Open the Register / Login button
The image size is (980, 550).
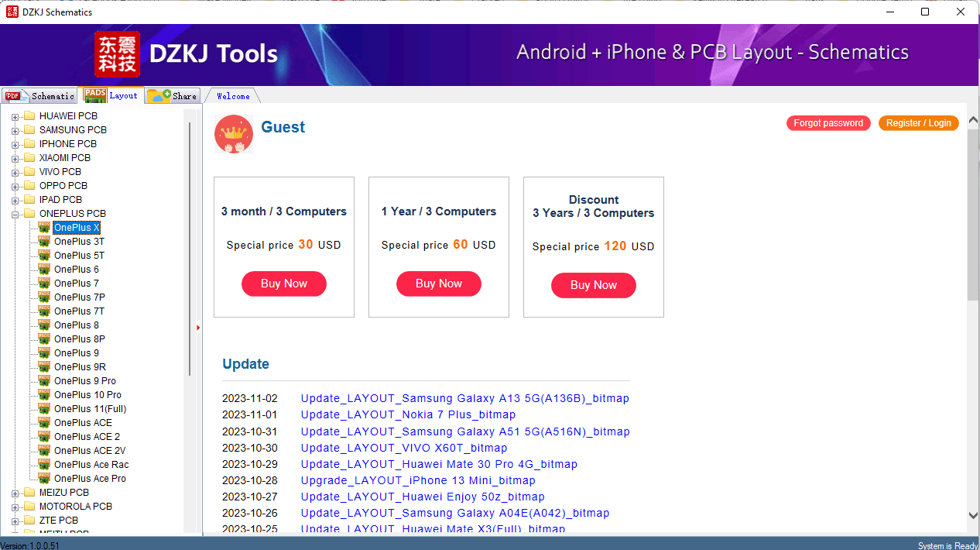918,122
